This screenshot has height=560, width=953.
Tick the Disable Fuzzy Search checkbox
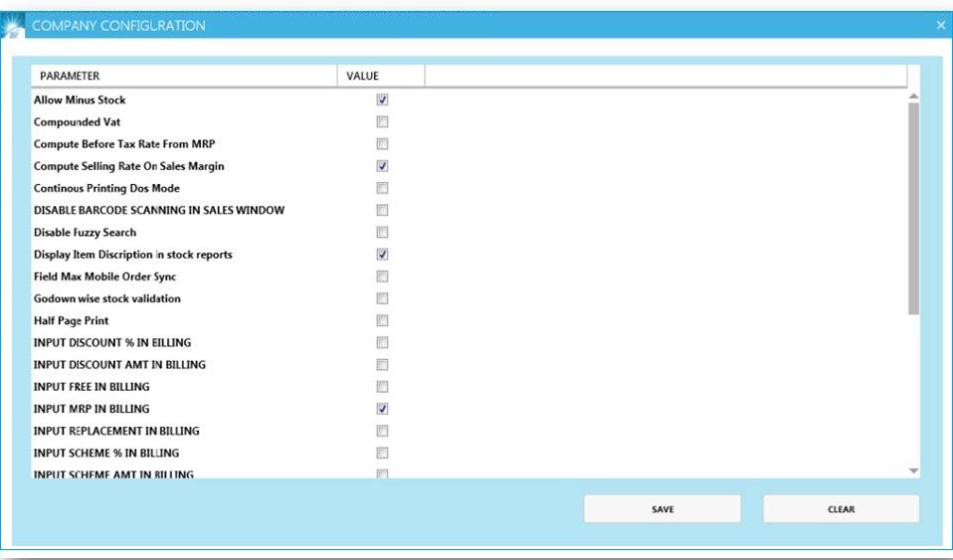(x=382, y=233)
